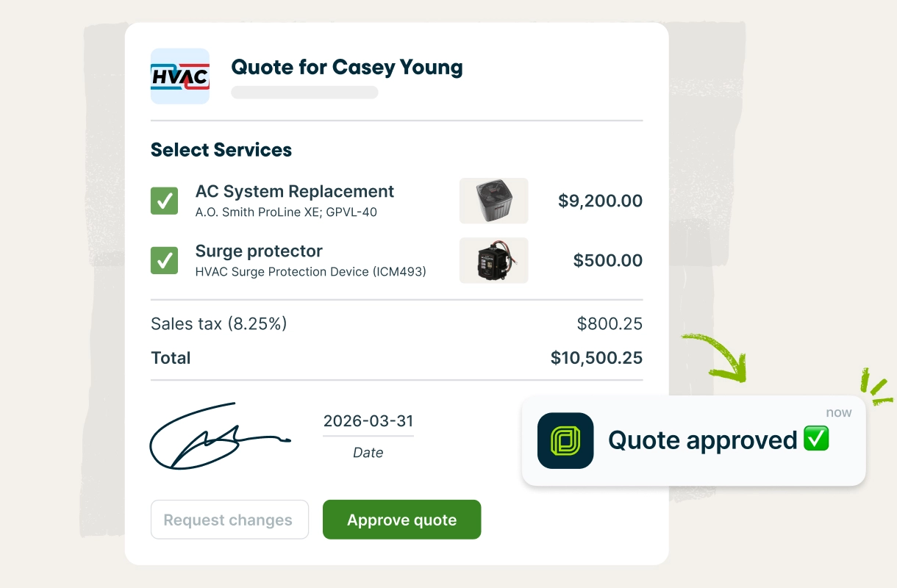
Task: Click the $9,200.00 price amount
Action: coord(600,201)
